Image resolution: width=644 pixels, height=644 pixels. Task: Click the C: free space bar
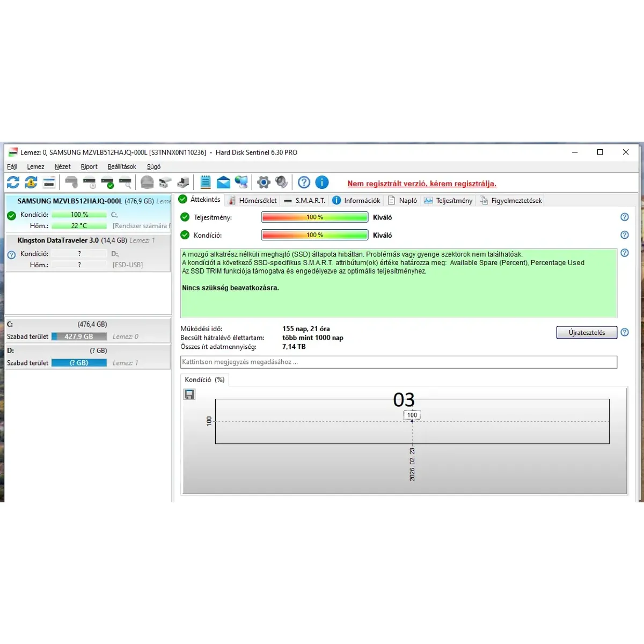(x=79, y=336)
